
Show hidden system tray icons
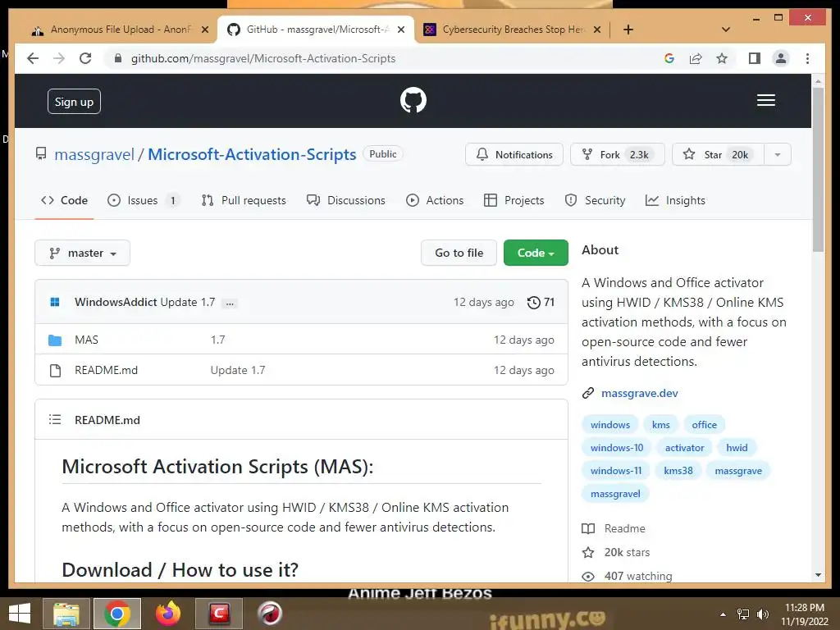pyautogui.click(x=724, y=614)
